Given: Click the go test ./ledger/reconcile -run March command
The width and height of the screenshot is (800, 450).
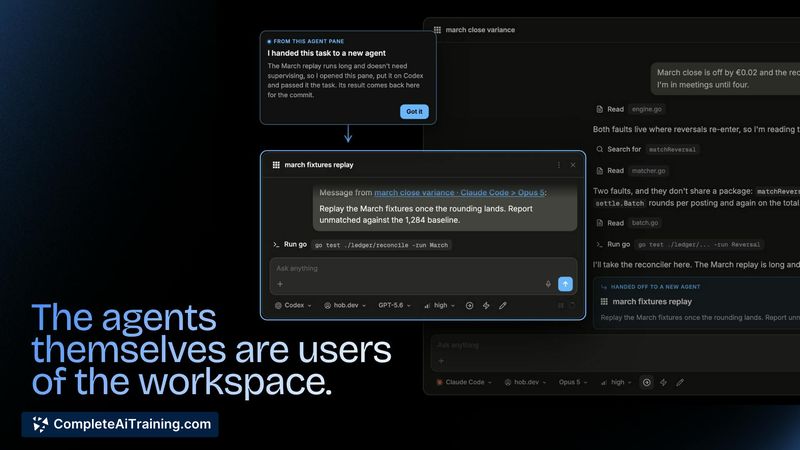Looking at the screenshot, I should [x=381, y=245].
